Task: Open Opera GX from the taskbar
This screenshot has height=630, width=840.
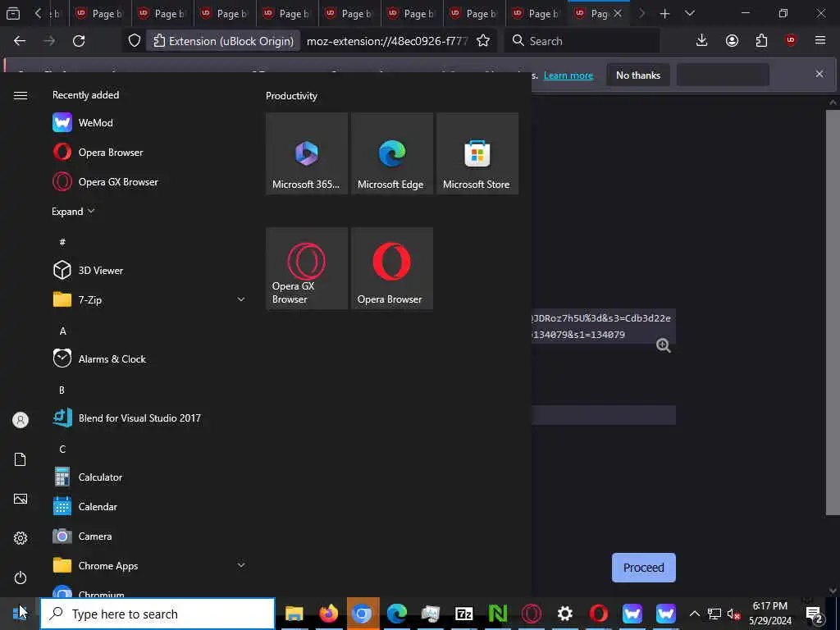Action: point(532,614)
